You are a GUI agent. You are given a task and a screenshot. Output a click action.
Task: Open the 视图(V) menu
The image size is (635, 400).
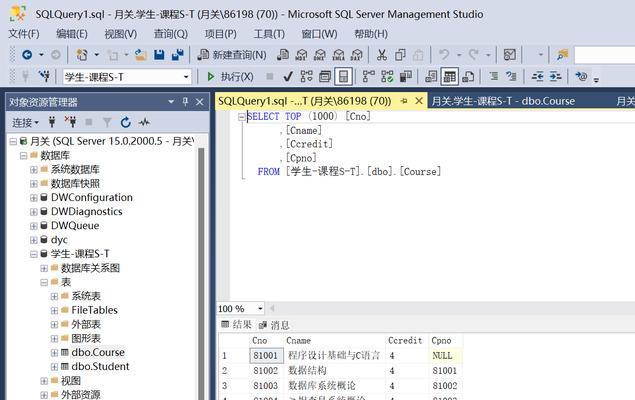tap(121, 34)
